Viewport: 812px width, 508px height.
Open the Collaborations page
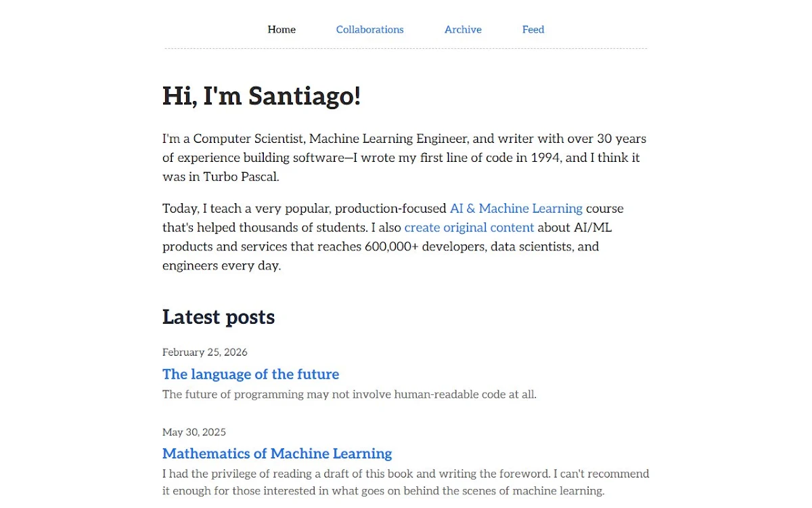[x=369, y=29]
